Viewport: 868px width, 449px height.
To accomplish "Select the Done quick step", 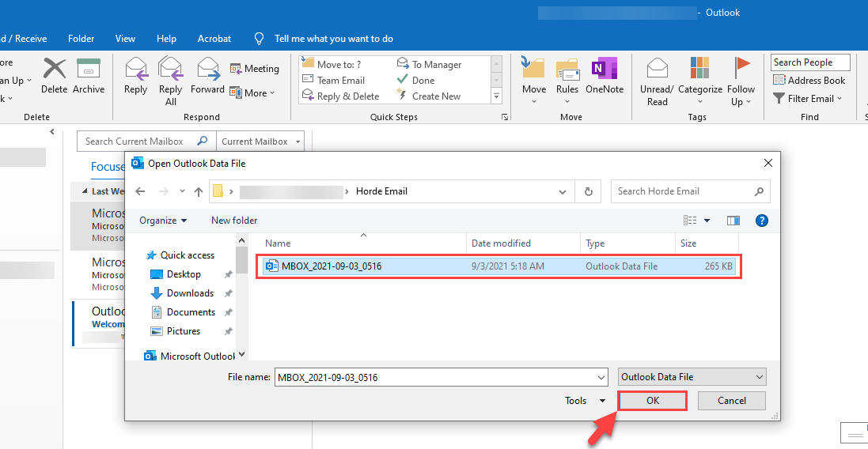I will [x=415, y=80].
